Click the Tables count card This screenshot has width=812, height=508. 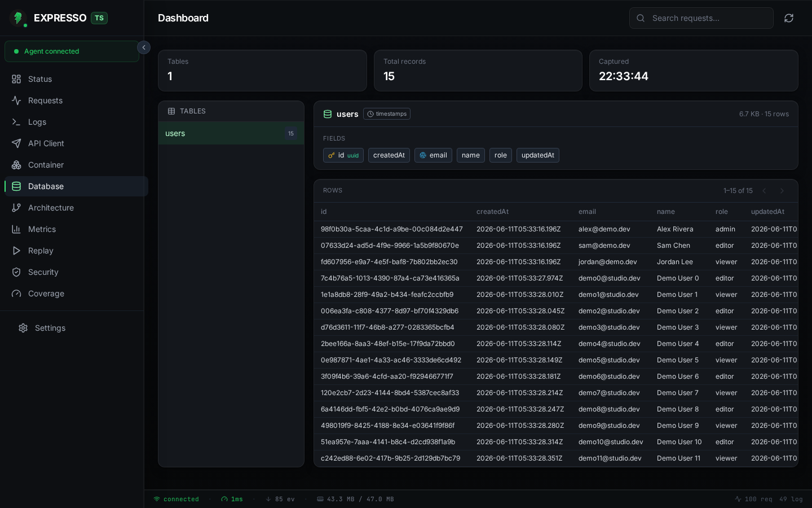point(262,71)
